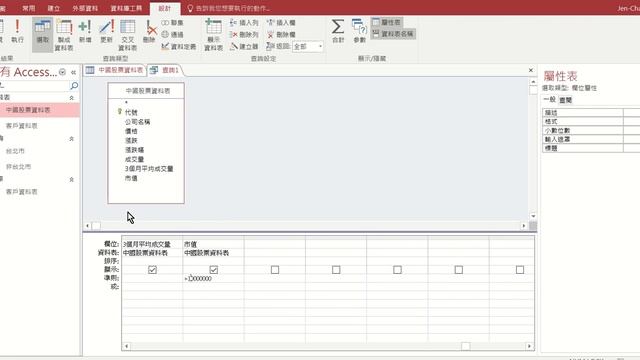Open the 資料定義 data definition query

pos(178,47)
